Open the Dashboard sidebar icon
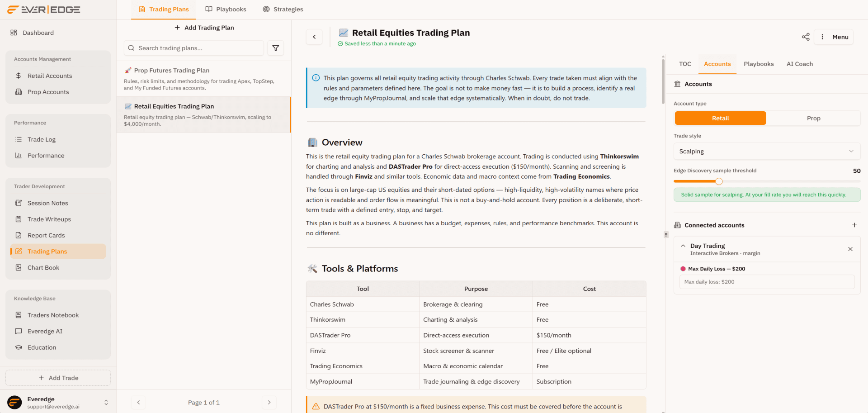 pos(14,33)
